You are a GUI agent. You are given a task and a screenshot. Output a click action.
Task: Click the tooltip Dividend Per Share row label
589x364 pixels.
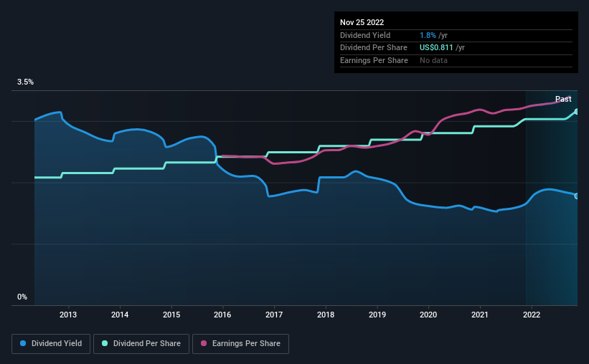point(373,48)
